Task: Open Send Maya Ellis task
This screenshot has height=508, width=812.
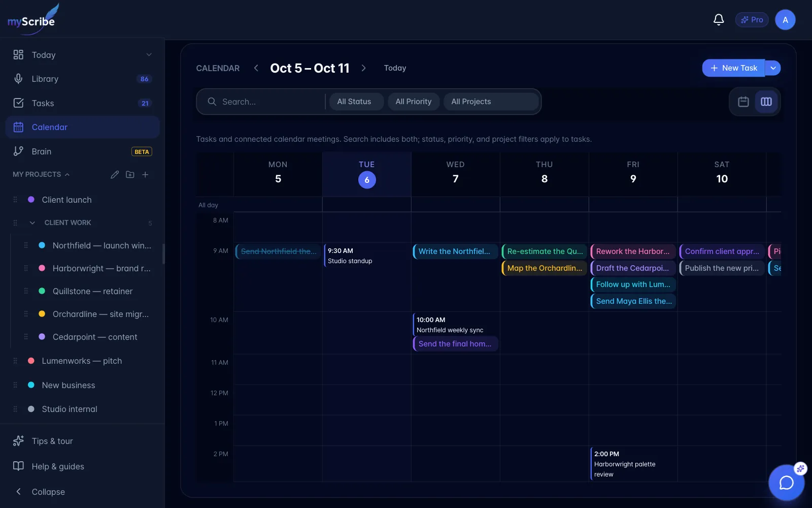Action: click(x=633, y=301)
